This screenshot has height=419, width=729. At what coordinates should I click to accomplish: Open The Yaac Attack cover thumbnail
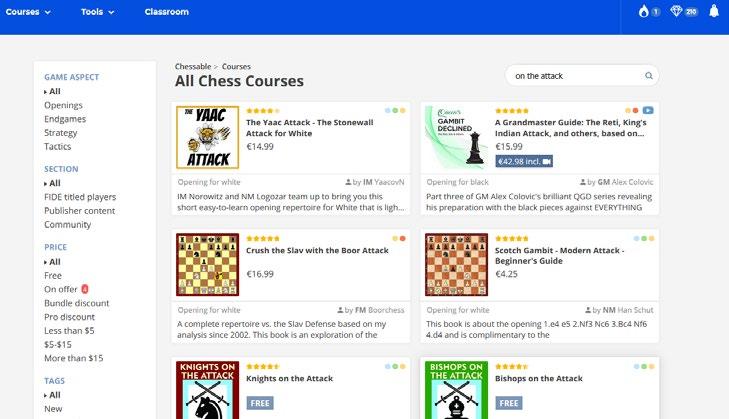[x=207, y=137]
